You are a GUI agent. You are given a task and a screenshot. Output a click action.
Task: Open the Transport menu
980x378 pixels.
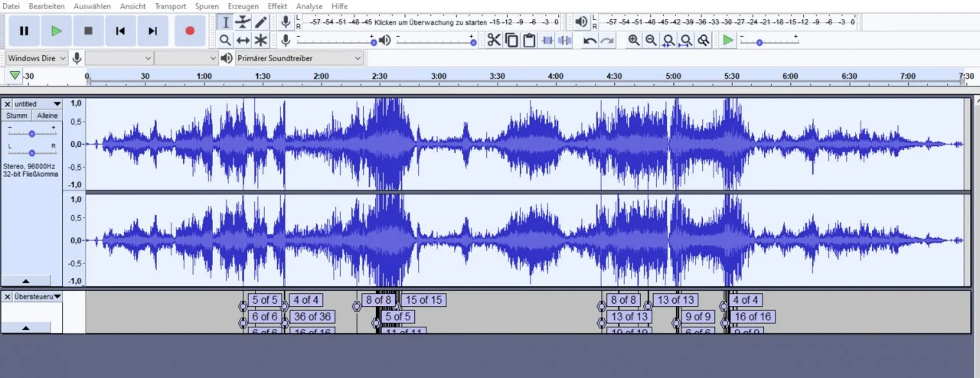click(x=170, y=6)
